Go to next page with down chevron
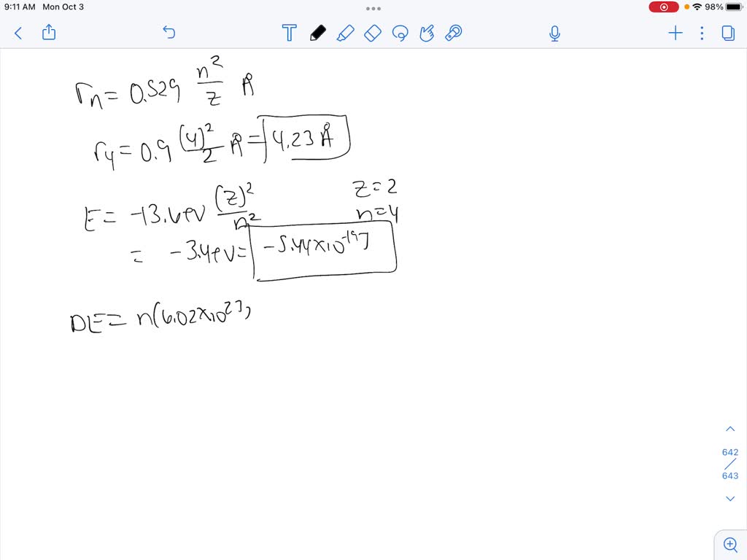 click(x=730, y=498)
